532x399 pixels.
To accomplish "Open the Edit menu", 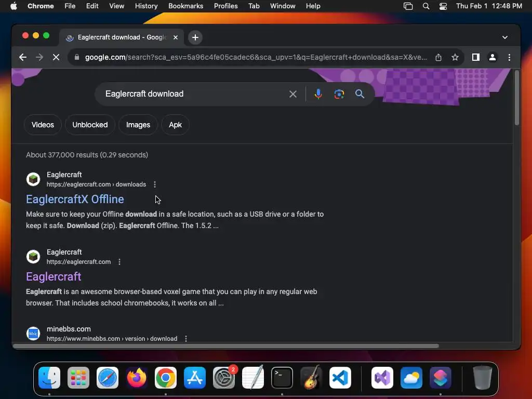I will coord(92,6).
